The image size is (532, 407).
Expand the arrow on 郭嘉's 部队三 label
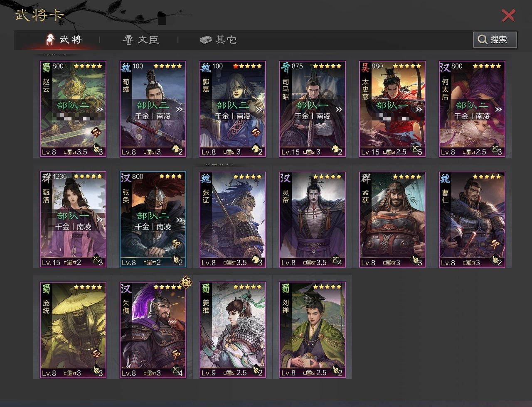(259, 110)
